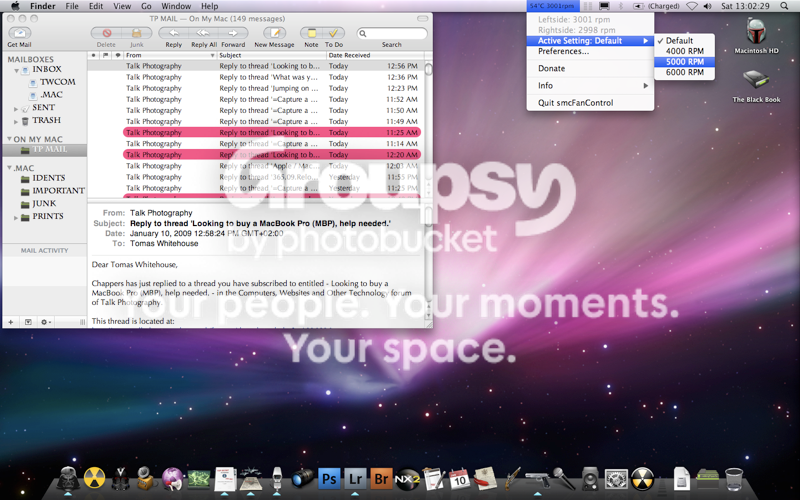Viewport: 800px width, 500px height.
Task: Click the microphone icon in dock
Action: pyautogui.click(x=564, y=479)
